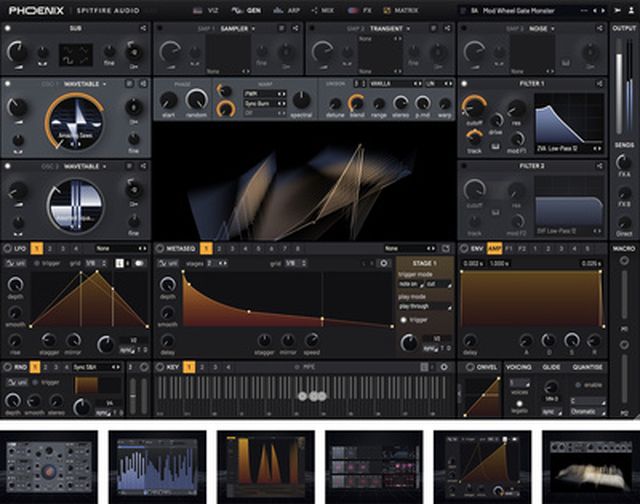640x504 pixels.
Task: Select METASEQ tab 5
Action: pos(258,249)
